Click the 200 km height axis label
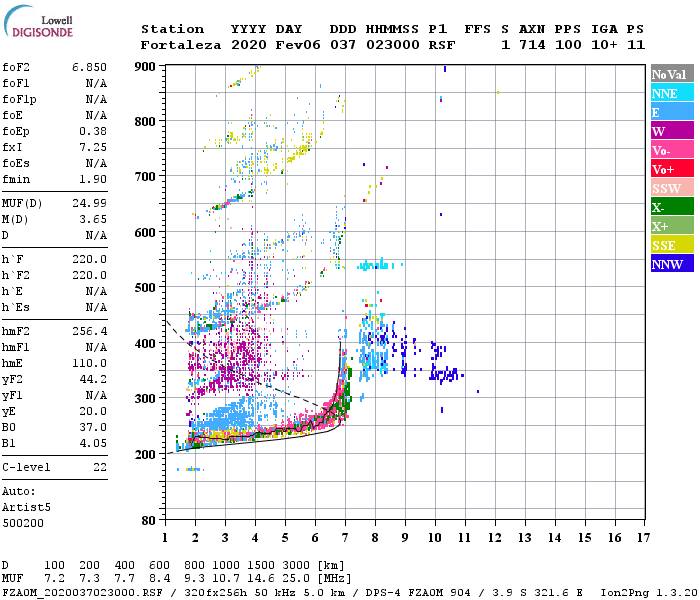The image size is (700, 600). coord(145,454)
